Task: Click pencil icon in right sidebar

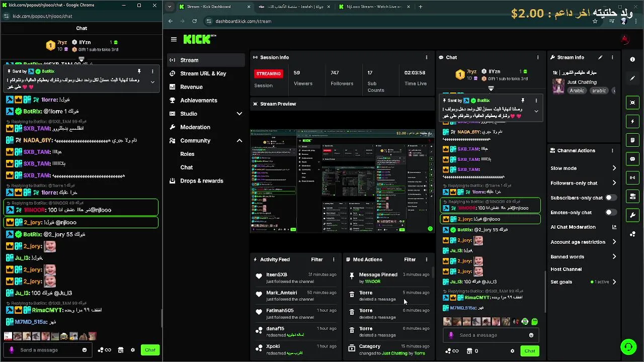Action: pos(632,78)
